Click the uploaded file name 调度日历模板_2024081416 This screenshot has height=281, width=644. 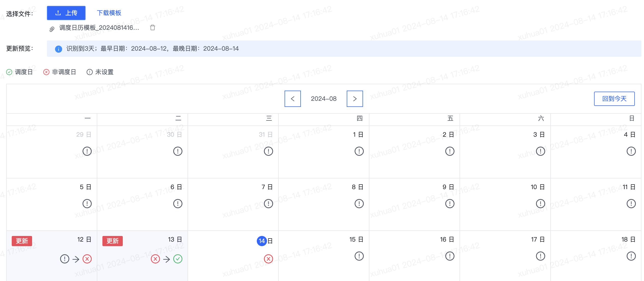click(99, 27)
